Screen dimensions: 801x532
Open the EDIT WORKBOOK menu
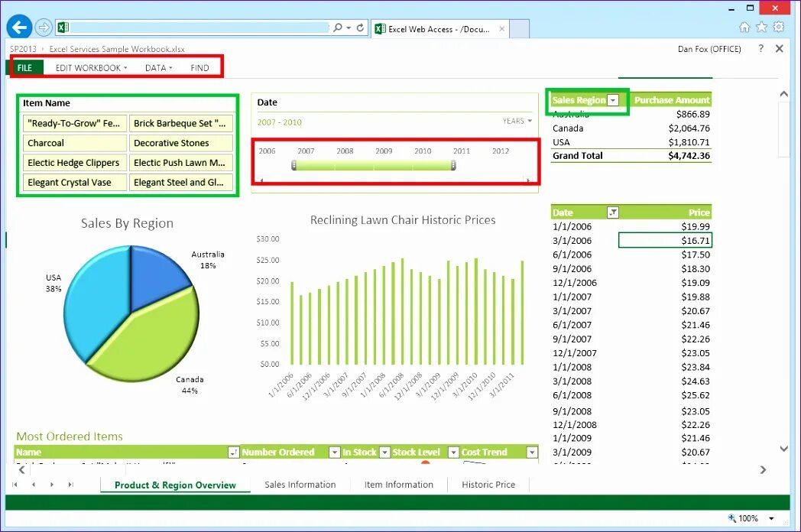pos(91,67)
